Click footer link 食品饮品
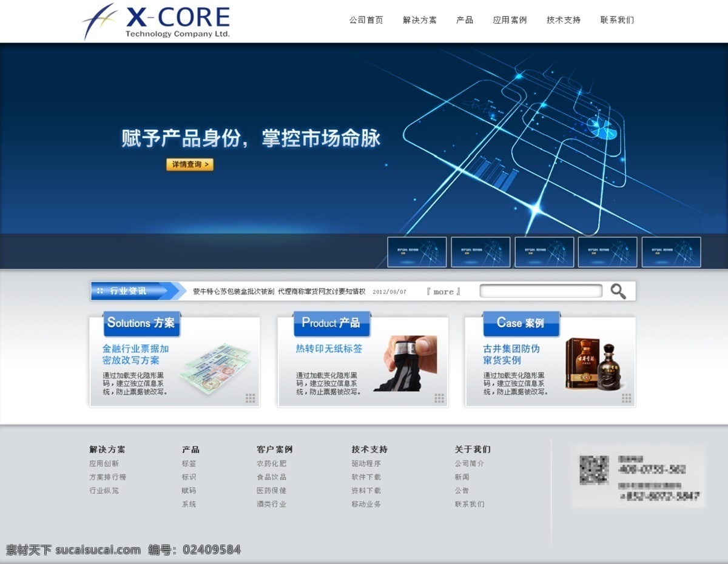 [271, 477]
